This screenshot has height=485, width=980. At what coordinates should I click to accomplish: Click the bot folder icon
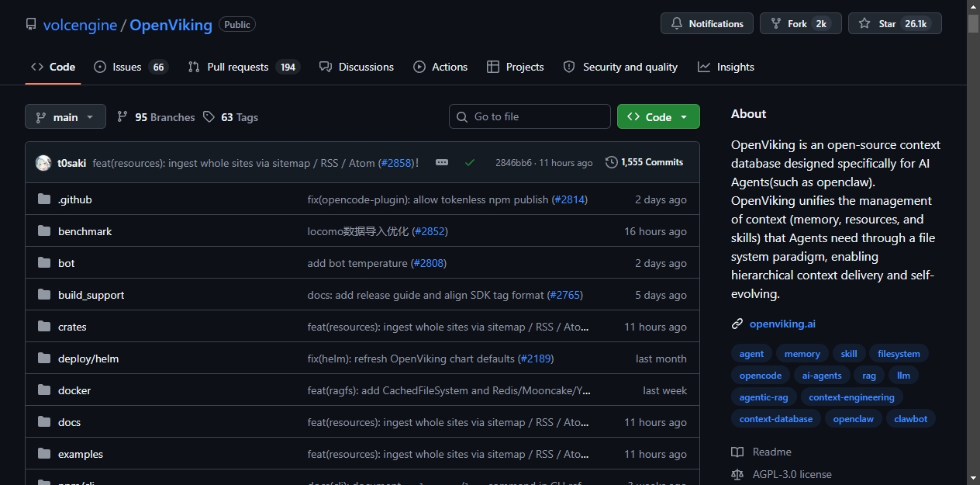click(x=44, y=263)
